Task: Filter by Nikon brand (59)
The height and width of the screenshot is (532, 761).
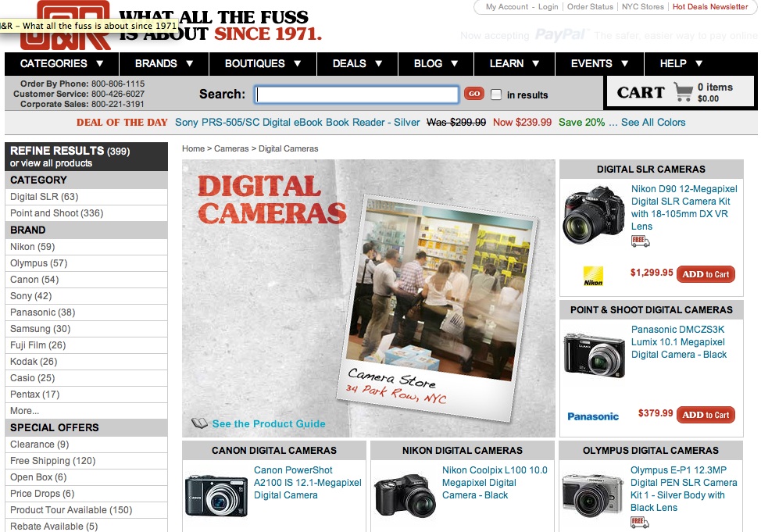Action: [87, 247]
